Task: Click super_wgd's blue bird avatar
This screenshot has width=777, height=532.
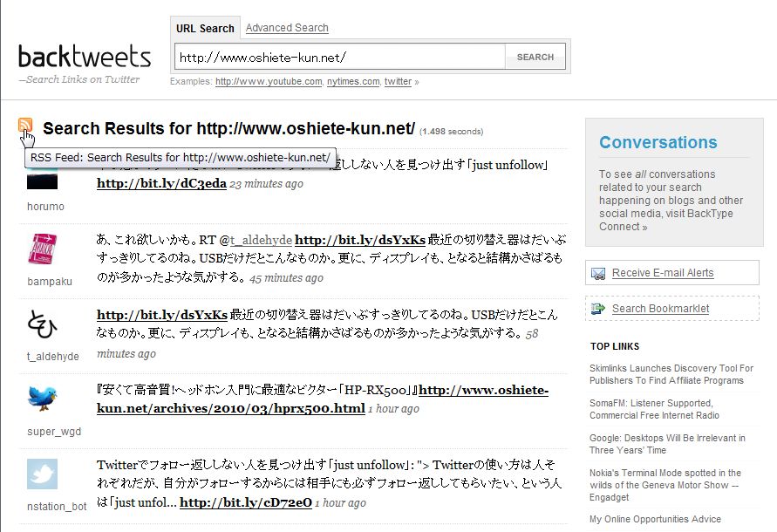Action: click(x=42, y=399)
